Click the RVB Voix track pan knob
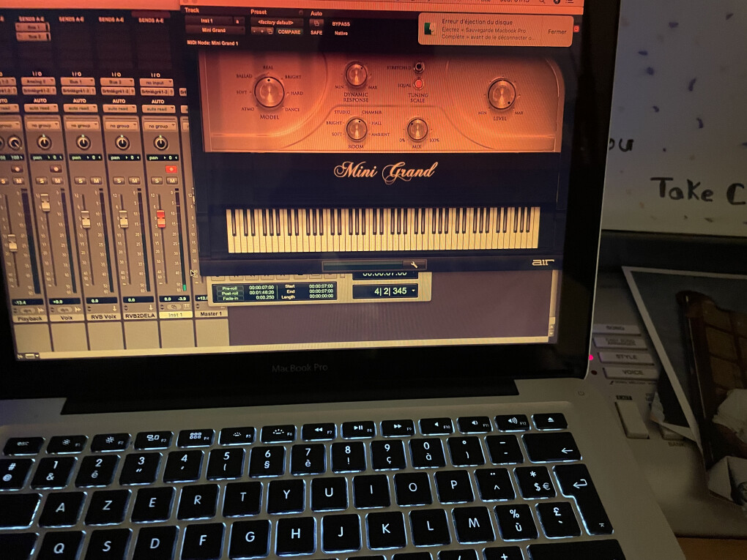Screen dimensions: 747x560 click(x=83, y=142)
